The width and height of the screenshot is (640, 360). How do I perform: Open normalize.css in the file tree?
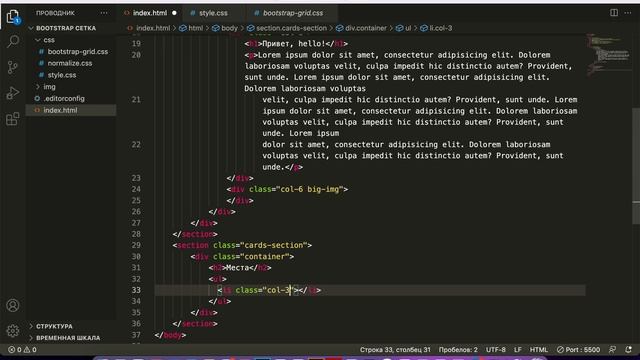(x=70, y=63)
